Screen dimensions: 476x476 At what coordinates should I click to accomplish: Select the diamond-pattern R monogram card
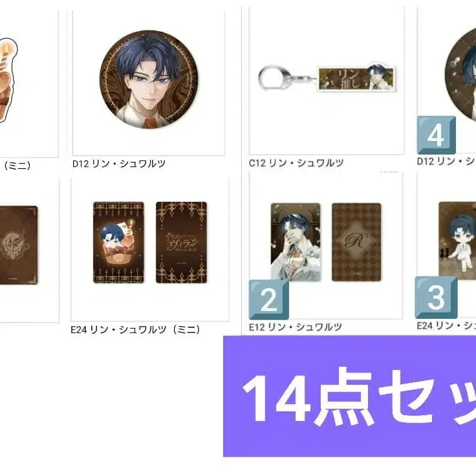tap(356, 242)
